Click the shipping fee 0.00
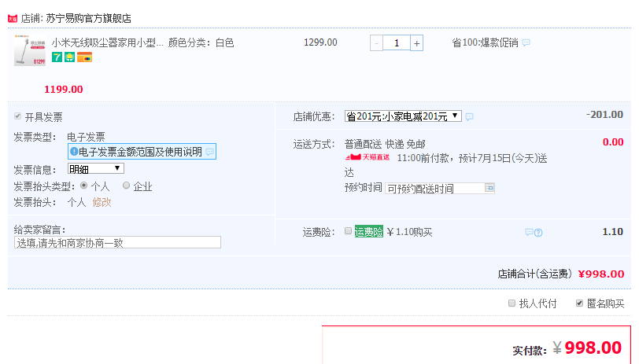The height and width of the screenshot is (364, 639). coord(613,142)
